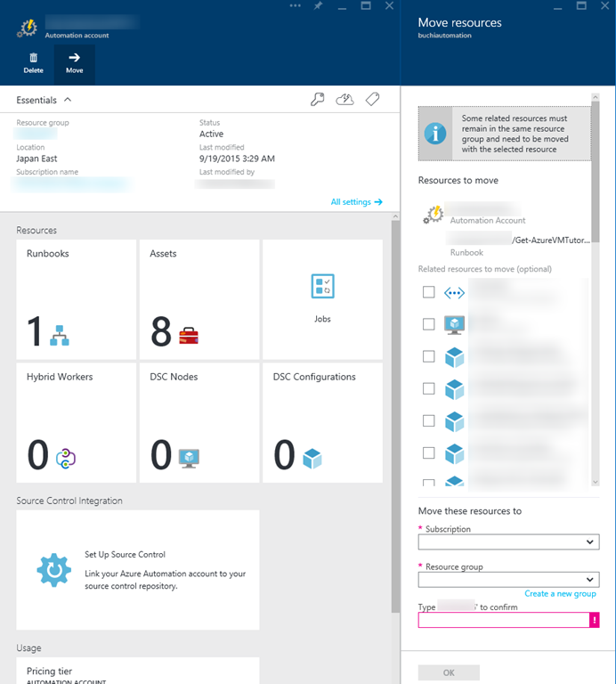Click Create a new group link
This screenshot has height=684, width=616.
[560, 594]
